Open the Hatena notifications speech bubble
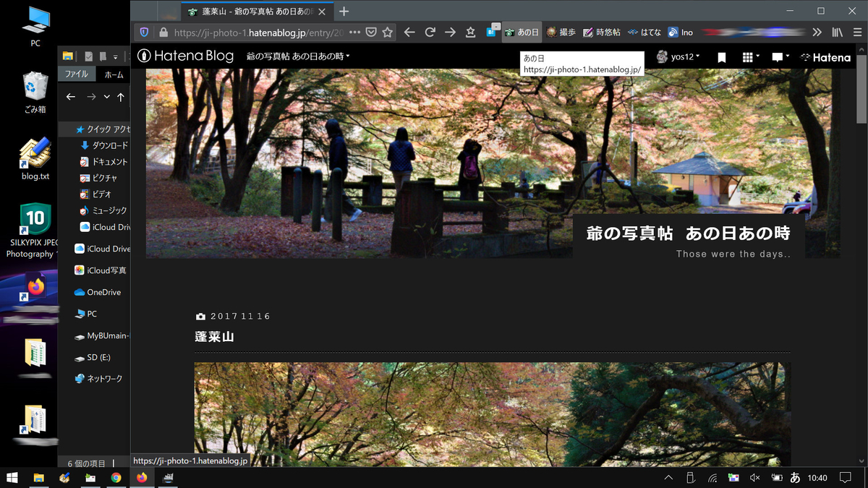Image resolution: width=868 pixels, height=488 pixels. pyautogui.click(x=780, y=57)
